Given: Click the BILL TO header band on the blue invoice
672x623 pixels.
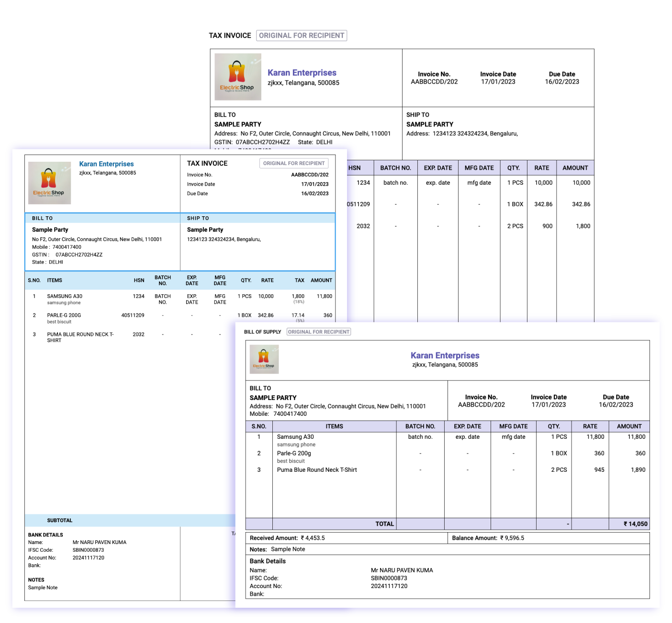Looking at the screenshot, I should pos(102,218).
